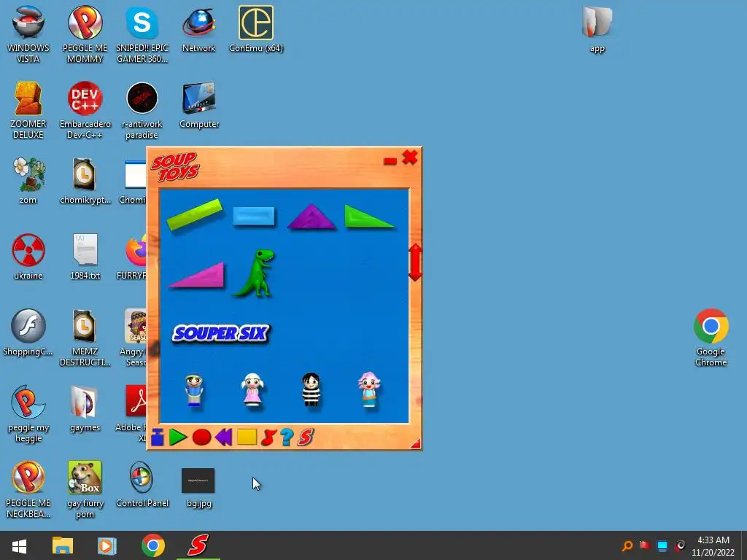Screen dimensions: 747x560
Task: Open the bg.jpg image file
Action: [198, 486]
